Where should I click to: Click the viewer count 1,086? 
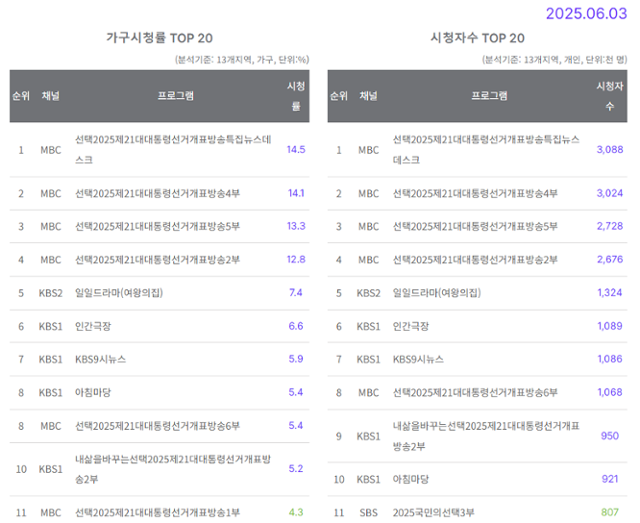click(x=610, y=359)
